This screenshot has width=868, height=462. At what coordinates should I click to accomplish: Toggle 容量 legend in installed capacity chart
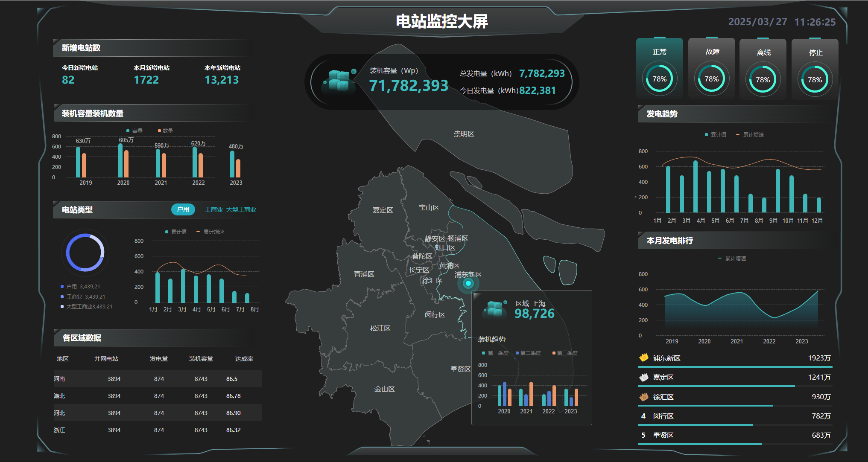[134, 131]
